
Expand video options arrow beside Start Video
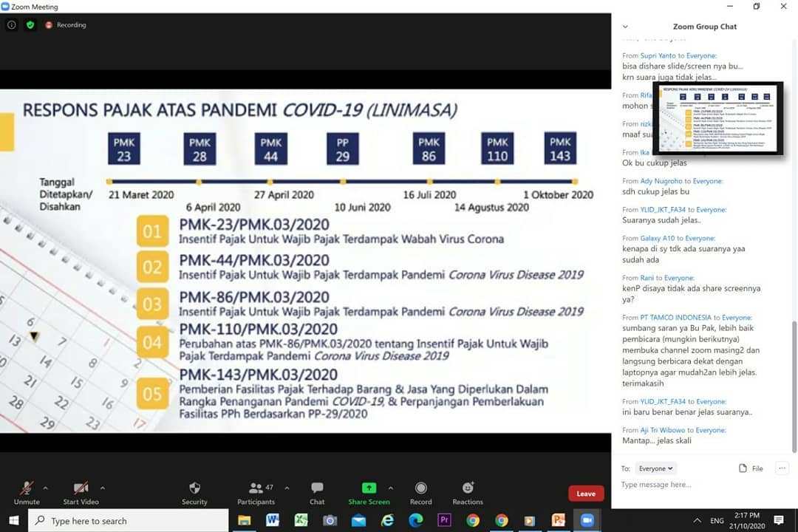coord(102,488)
